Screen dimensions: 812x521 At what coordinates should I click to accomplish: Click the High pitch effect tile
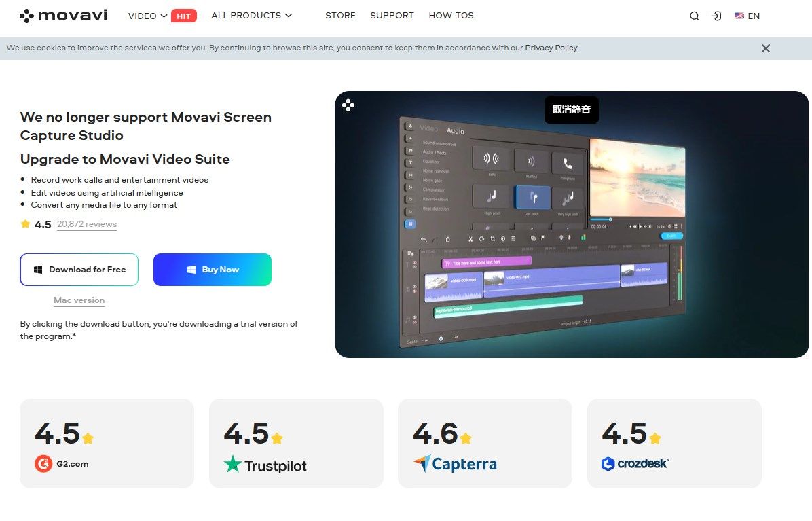coord(492,197)
